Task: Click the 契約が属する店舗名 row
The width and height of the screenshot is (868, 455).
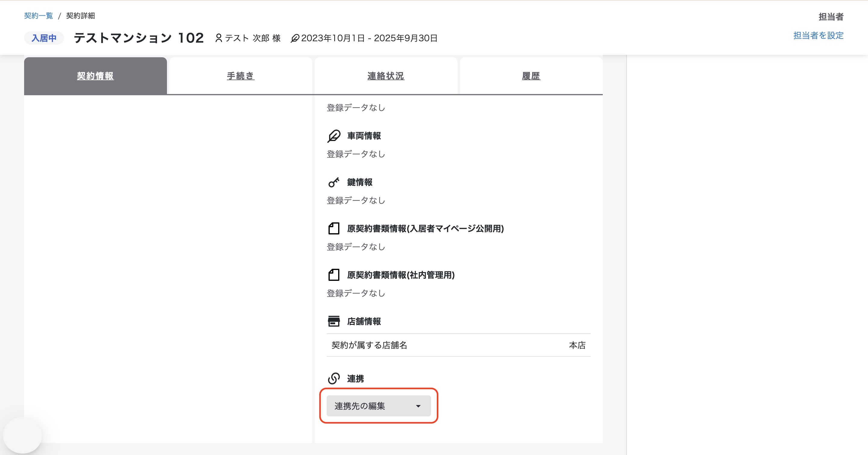Action: pos(458,345)
